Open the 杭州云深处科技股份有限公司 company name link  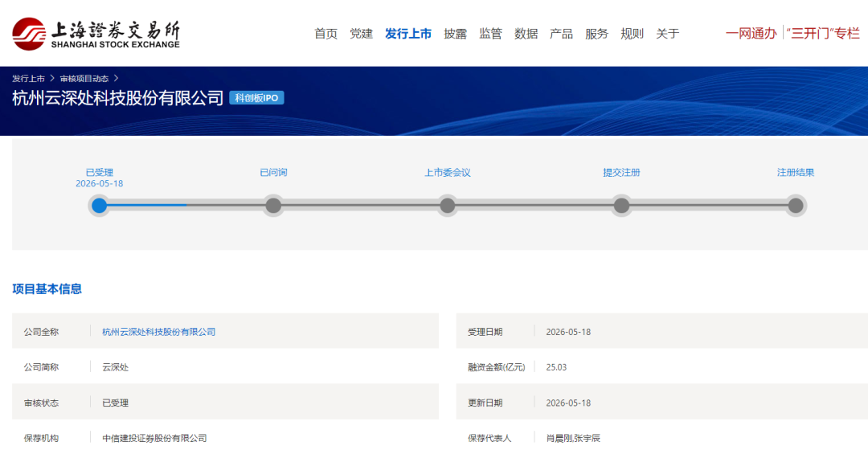point(159,332)
